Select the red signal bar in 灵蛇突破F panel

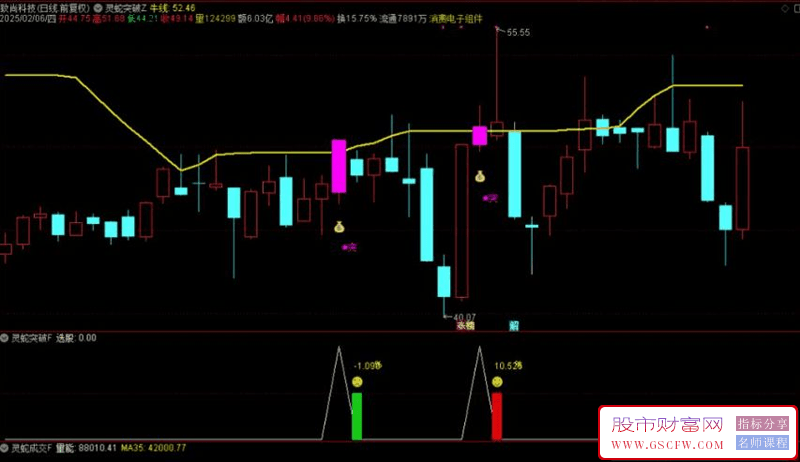click(497, 416)
